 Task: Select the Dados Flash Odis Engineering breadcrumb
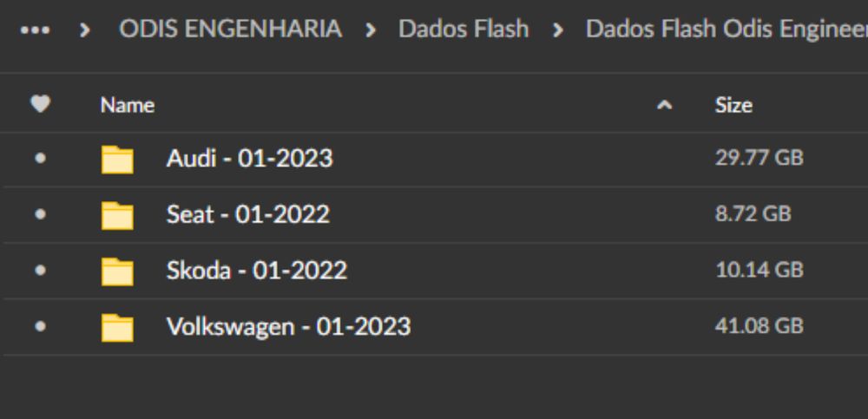pos(726,29)
